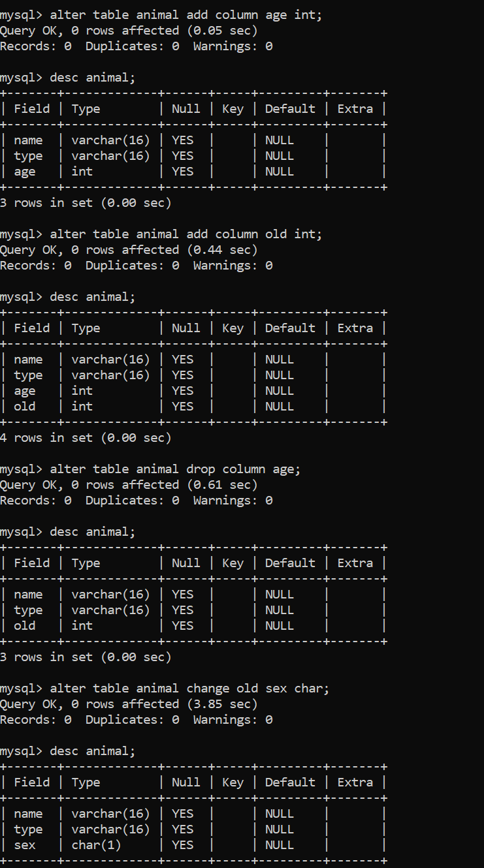Click the '4 rows in set' result line
This screenshot has height=868, width=484.
[x=86, y=438]
